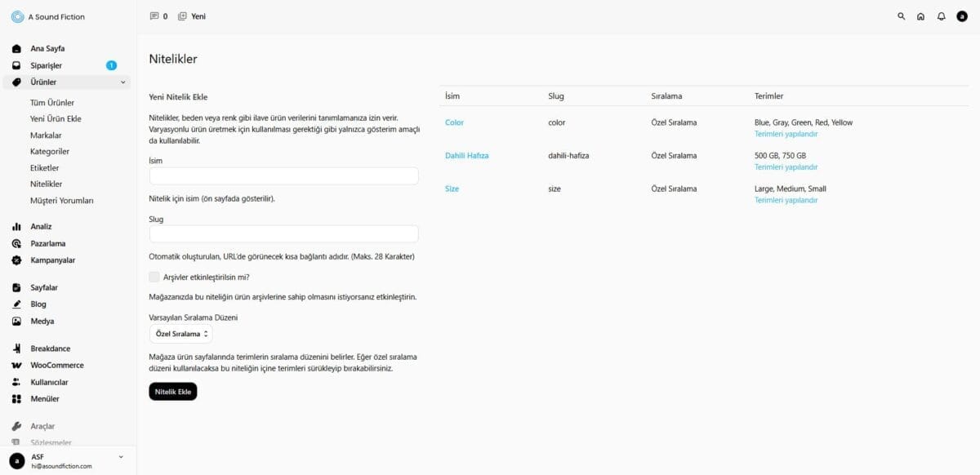
Task: Open the Kategoriler submenu item
Action: (50, 152)
